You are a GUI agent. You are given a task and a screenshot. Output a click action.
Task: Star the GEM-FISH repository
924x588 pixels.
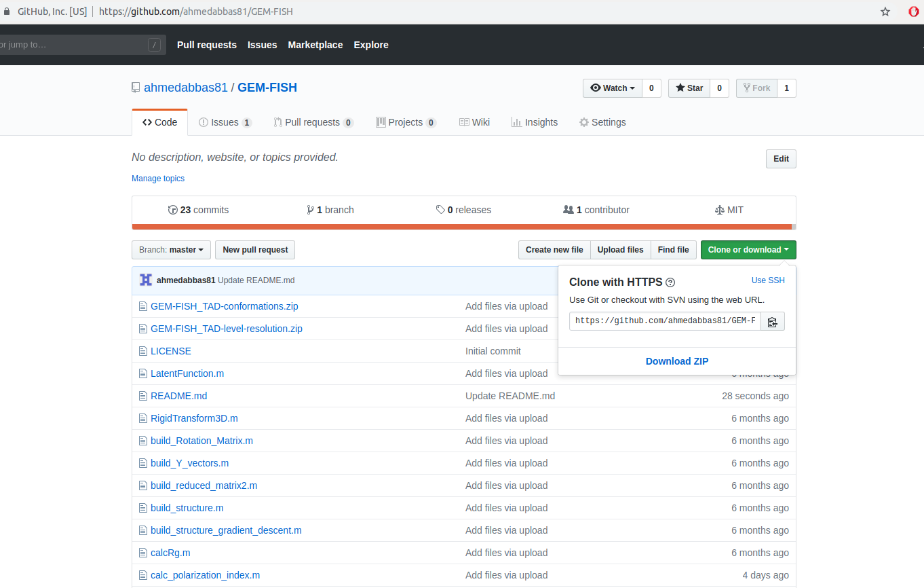tap(689, 88)
